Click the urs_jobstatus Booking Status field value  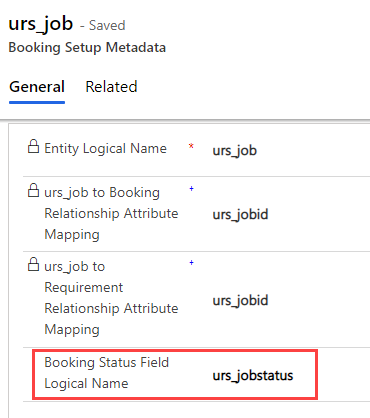(x=253, y=376)
